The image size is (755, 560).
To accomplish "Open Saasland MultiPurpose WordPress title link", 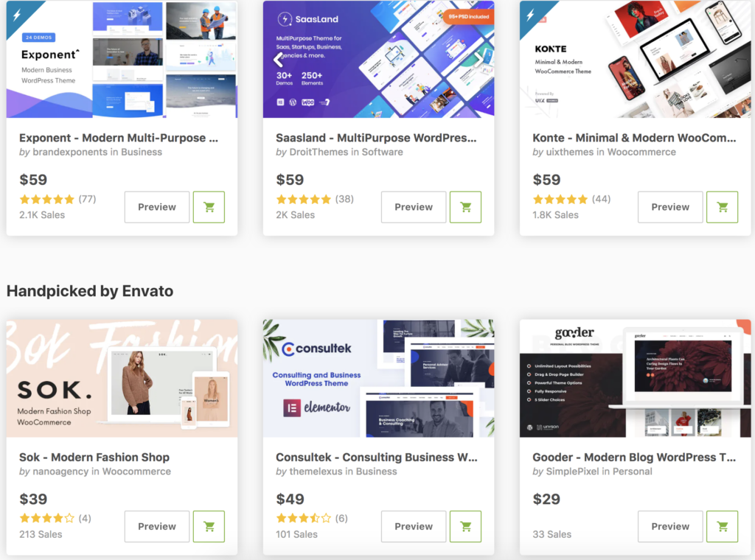I will [376, 138].
